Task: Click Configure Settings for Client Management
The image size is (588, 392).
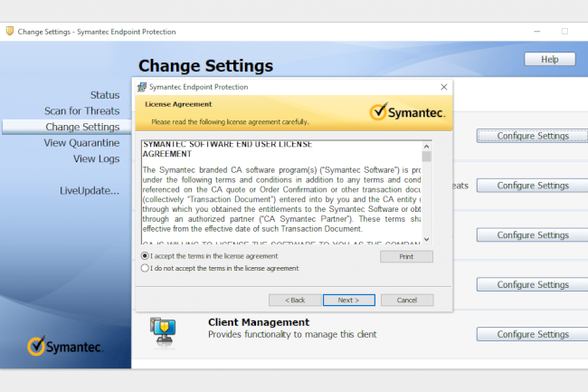Action: pos(533,334)
